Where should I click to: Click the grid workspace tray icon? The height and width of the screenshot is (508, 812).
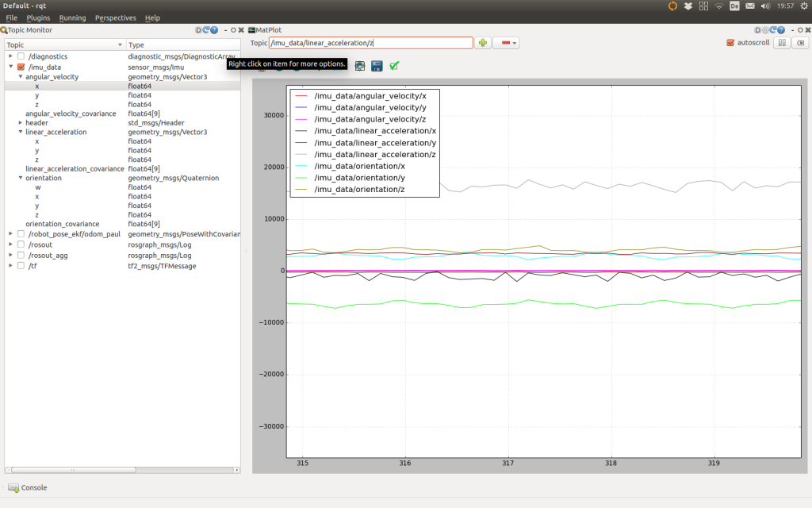(703, 6)
